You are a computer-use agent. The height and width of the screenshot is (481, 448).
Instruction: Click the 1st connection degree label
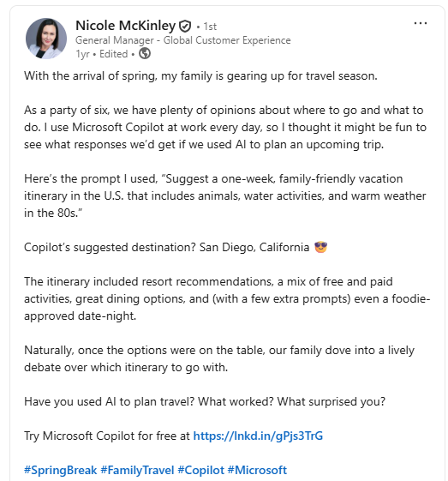point(210,27)
